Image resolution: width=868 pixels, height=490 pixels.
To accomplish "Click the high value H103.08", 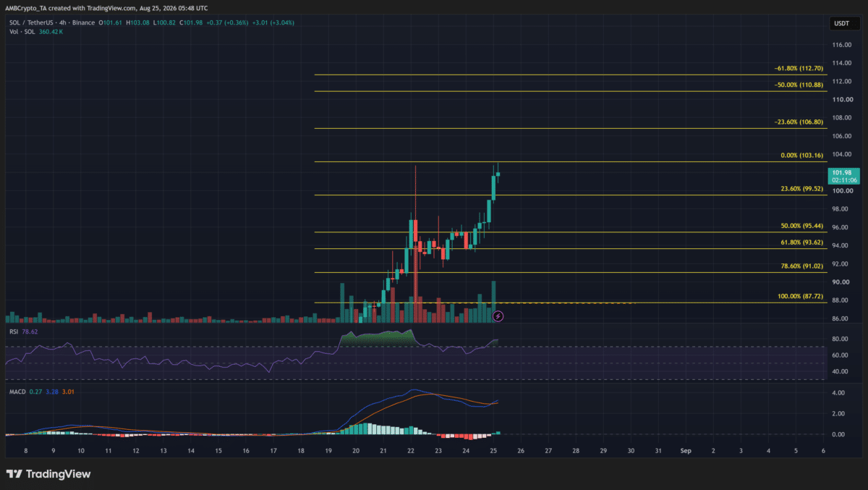I will click(x=137, y=22).
